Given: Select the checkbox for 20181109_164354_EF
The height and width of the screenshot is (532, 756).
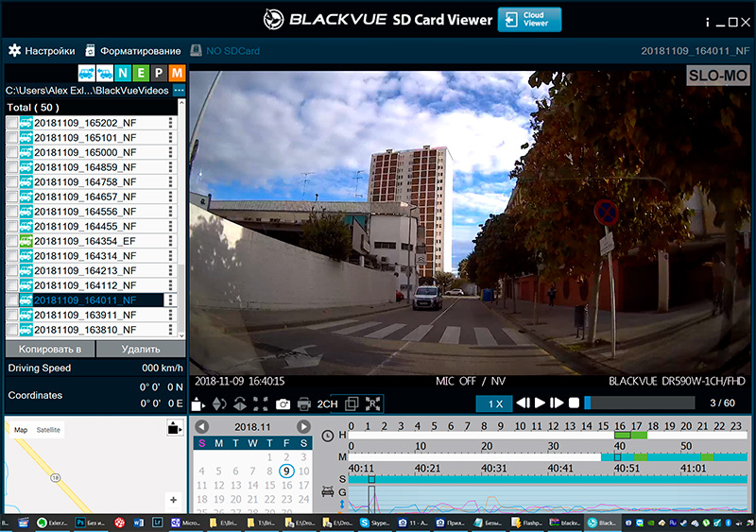Looking at the screenshot, I should 12,241.
